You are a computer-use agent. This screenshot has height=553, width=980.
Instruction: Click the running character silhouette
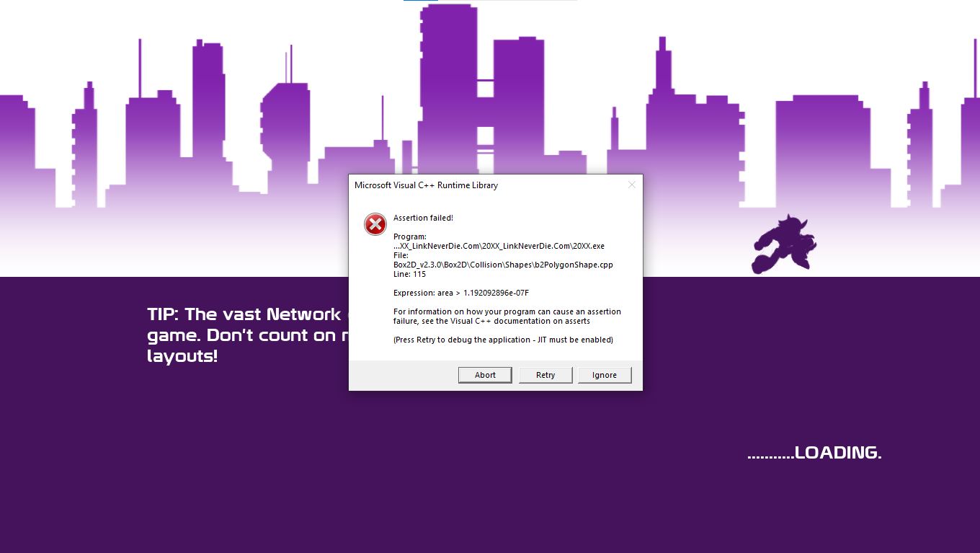coord(783,245)
